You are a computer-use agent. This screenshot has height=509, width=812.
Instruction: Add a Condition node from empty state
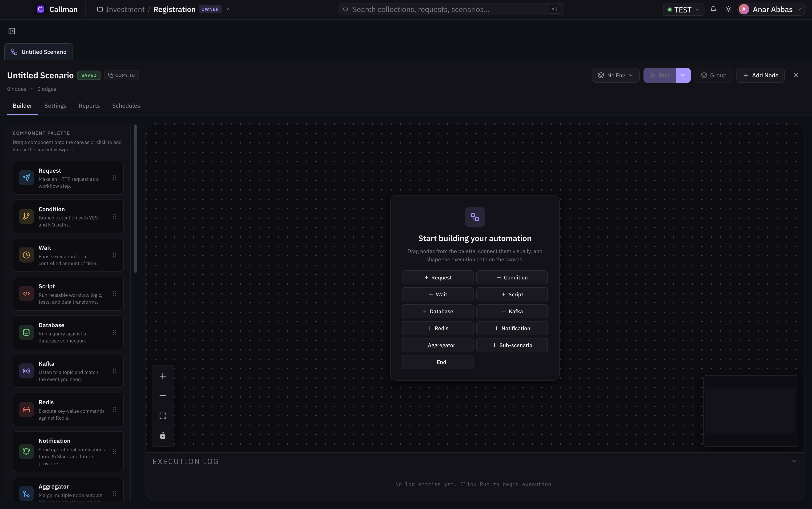pyautogui.click(x=512, y=277)
